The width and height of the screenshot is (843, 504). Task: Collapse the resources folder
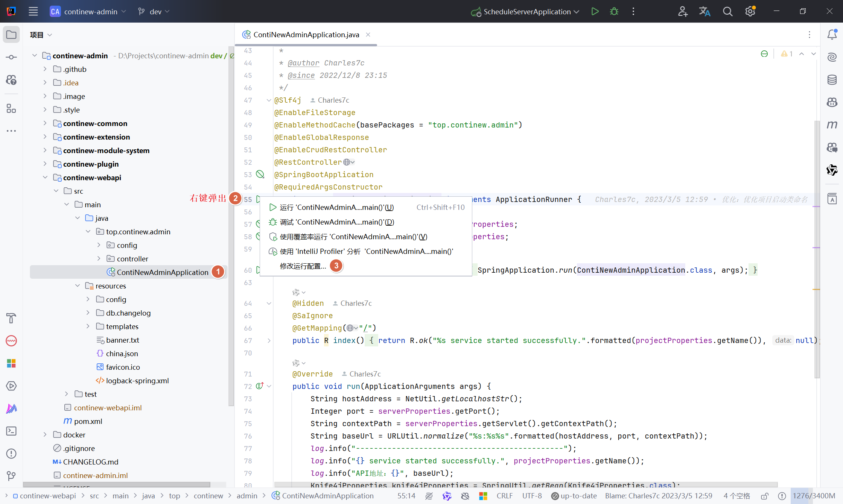coord(78,286)
